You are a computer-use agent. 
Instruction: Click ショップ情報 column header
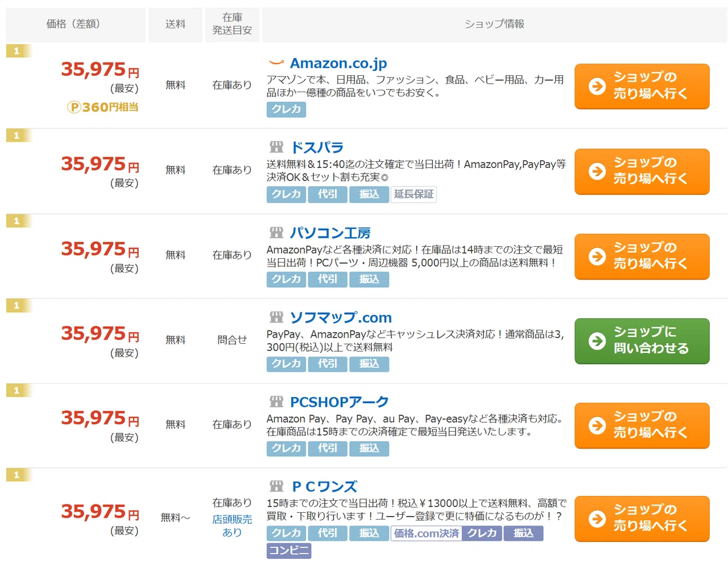pyautogui.click(x=494, y=25)
